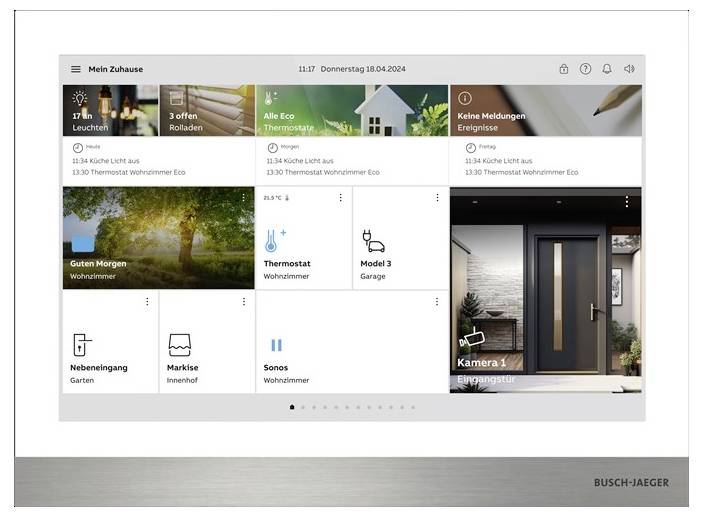Open three-dot menu on Sonos tile
Viewport: 703px width, 517px height.
point(437,302)
